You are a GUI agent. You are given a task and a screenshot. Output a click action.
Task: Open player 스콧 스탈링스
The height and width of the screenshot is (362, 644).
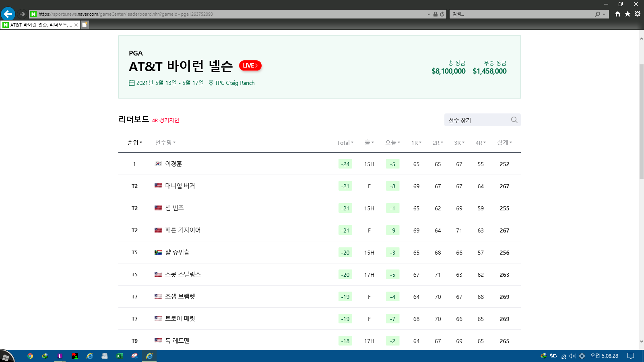[183, 274]
